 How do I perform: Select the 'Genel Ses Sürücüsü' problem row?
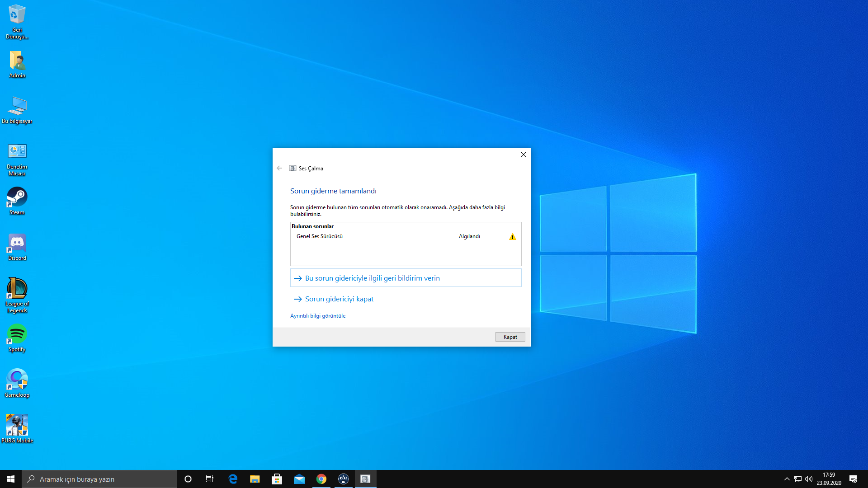tap(406, 236)
